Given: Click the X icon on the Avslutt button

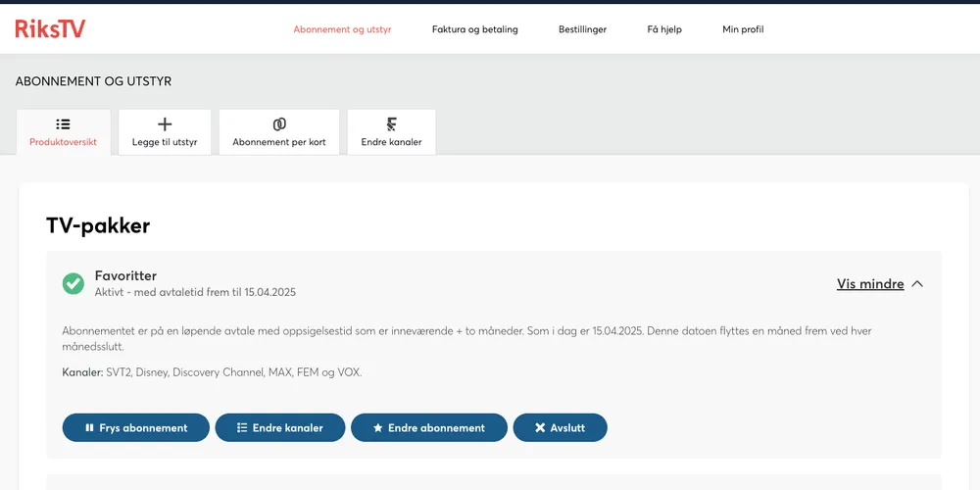Looking at the screenshot, I should pos(540,428).
